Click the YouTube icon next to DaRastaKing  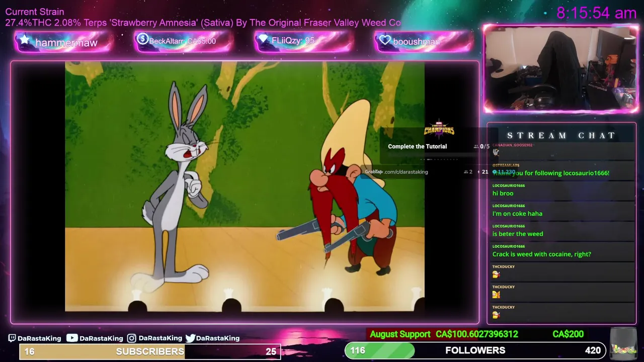[72, 338]
